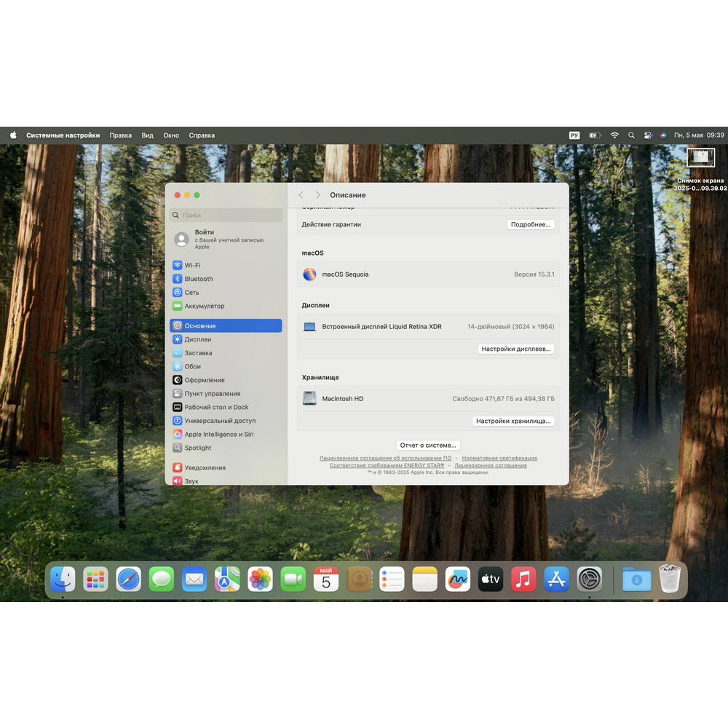The width and height of the screenshot is (728, 728).
Task: Open Apple Intelligence и Siri settings
Action: pos(226,434)
